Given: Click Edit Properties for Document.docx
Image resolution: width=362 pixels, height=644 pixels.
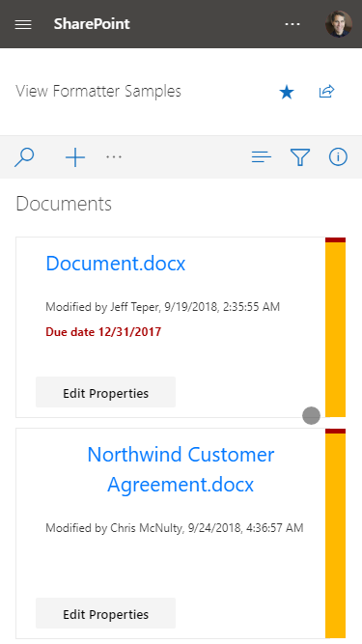Looking at the screenshot, I should tap(105, 392).
